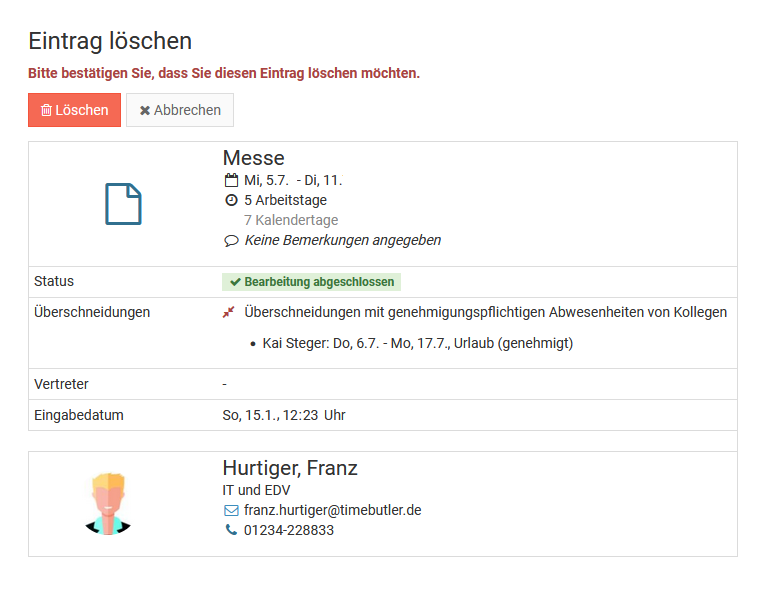Viewport: 771px width, 592px height.
Task: Click the clock icon beside 5 Arbeitstage
Action: (231, 200)
